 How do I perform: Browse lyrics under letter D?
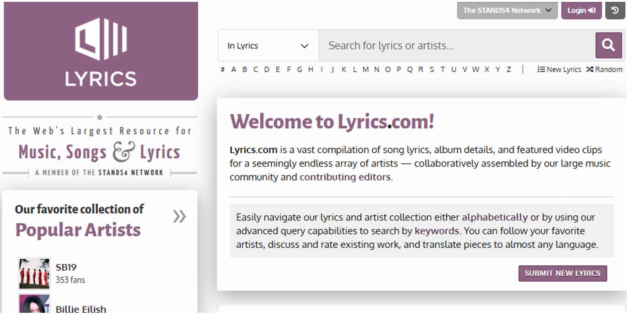(x=266, y=70)
